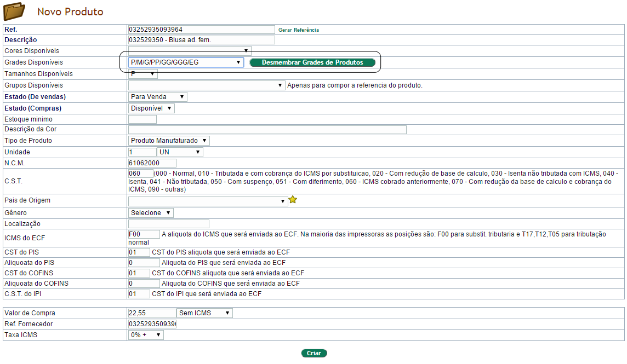
Task: Click the ICMS do ECF field
Action: click(x=144, y=234)
